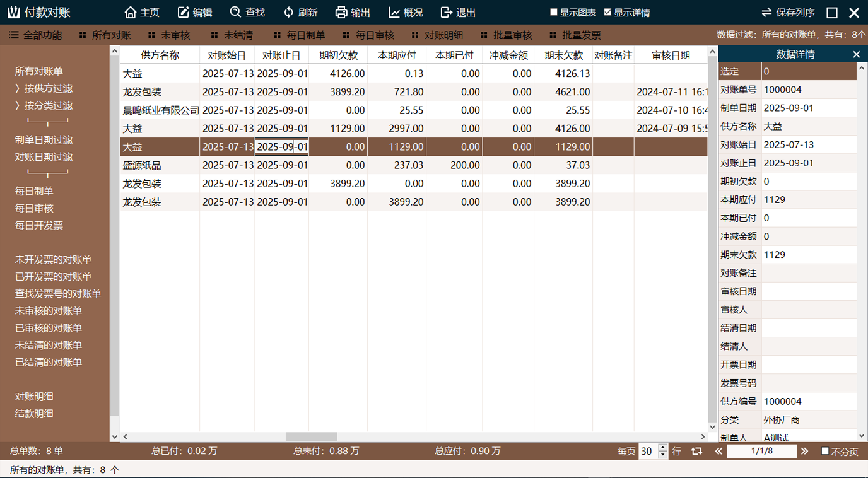Click 未开发票的对账单 in the sidebar
The width and height of the screenshot is (868, 478).
coord(53,260)
